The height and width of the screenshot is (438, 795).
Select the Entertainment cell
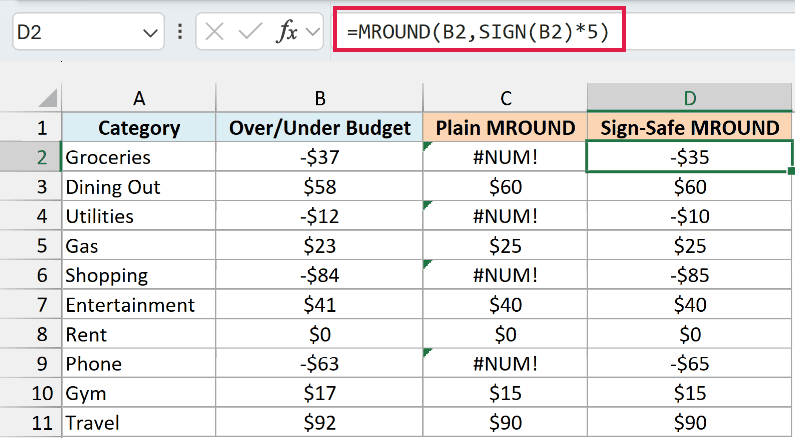click(x=139, y=305)
